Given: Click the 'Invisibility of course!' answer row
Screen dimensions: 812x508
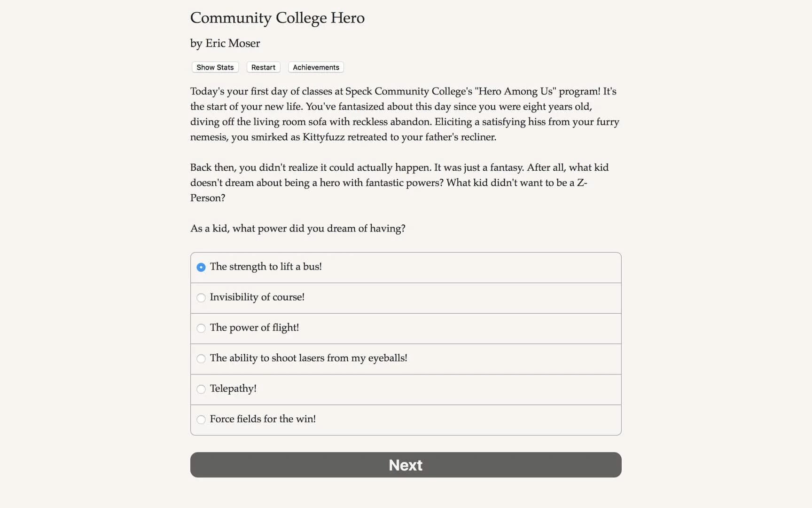Looking at the screenshot, I should point(404,297).
